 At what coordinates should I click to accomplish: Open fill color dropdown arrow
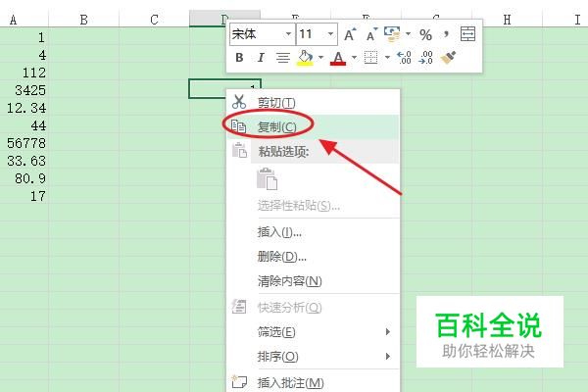[321, 58]
